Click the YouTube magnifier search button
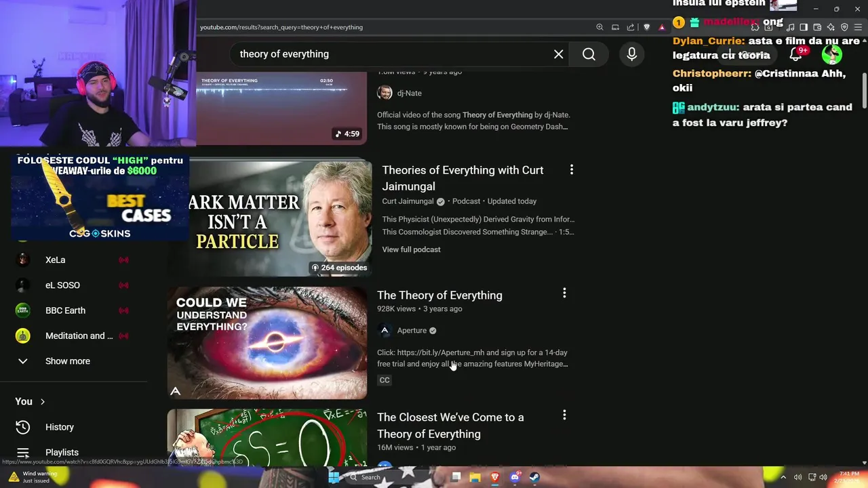The width and height of the screenshot is (868, 488). point(589,54)
